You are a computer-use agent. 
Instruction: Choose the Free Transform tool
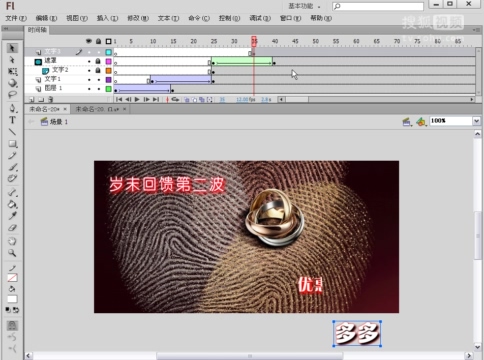12,71
